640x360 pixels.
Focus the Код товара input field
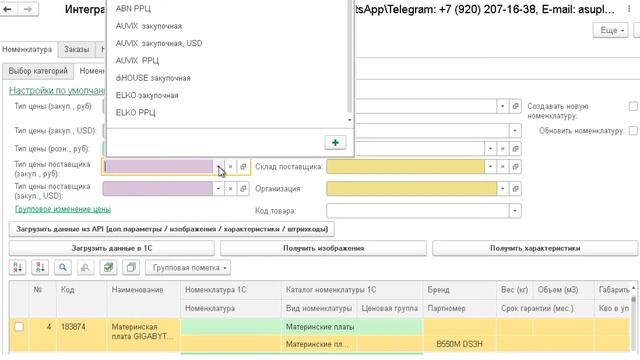[418, 211]
